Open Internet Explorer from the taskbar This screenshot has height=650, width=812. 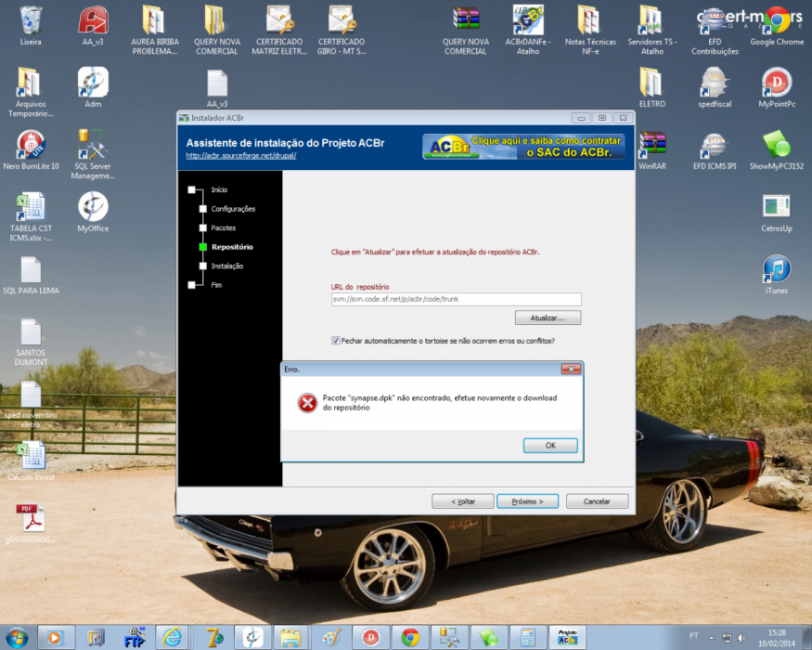pyautogui.click(x=172, y=637)
